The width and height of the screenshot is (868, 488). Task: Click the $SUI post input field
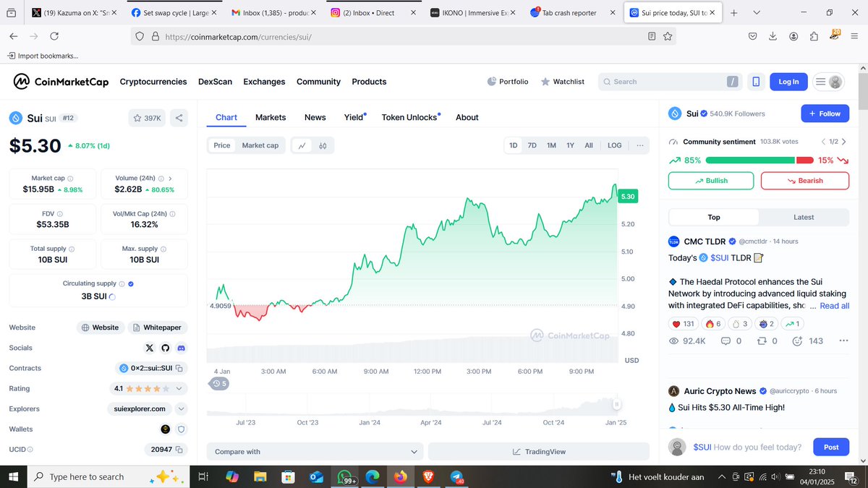749,447
